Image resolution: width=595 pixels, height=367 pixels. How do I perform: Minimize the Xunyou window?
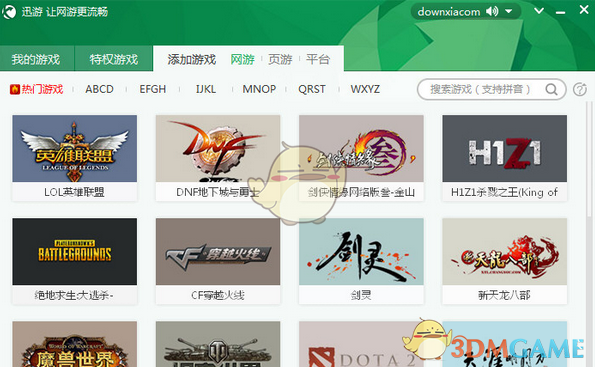tap(560, 13)
